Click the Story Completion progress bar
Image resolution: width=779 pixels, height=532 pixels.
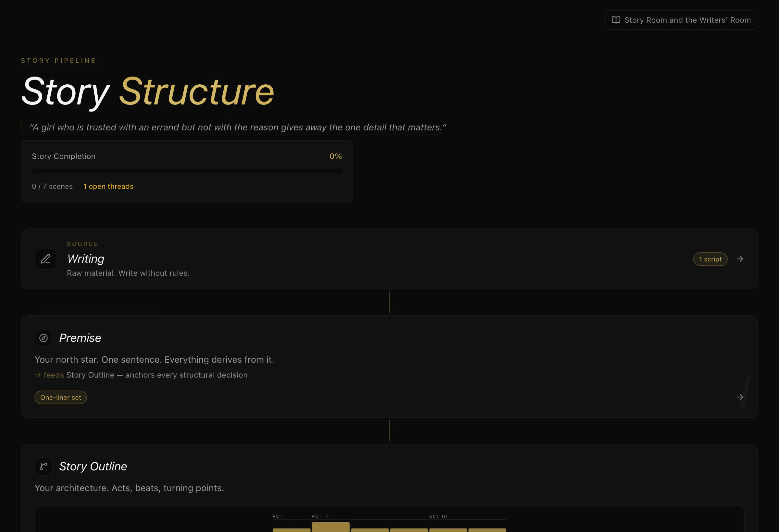click(187, 171)
